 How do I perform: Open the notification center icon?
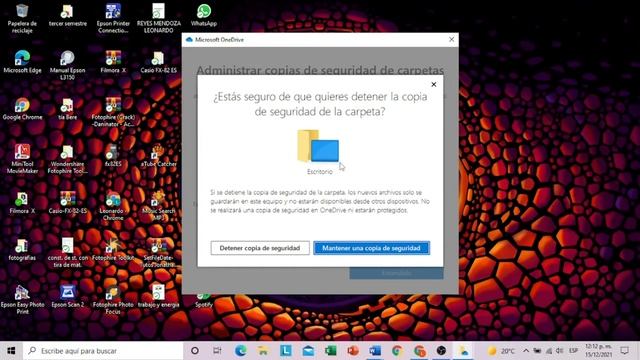coord(624,351)
